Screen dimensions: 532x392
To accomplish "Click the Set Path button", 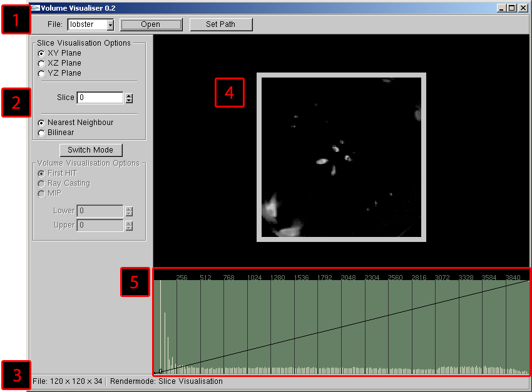I will point(221,24).
